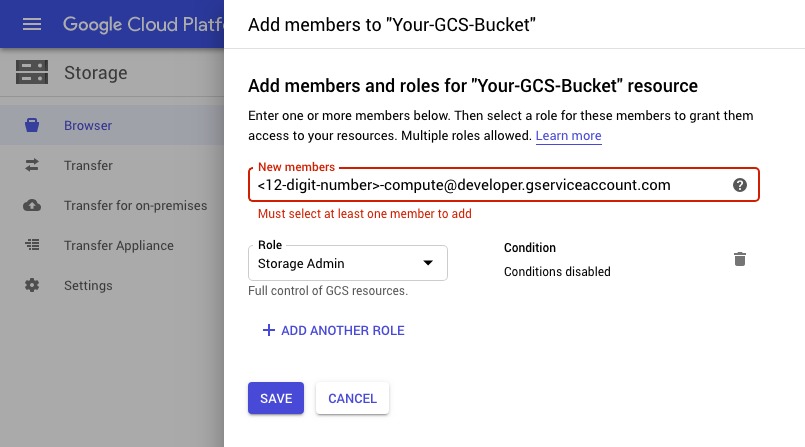805x447 pixels.
Task: Delete the Storage Admin role with trash icon
Action: [x=739, y=259]
